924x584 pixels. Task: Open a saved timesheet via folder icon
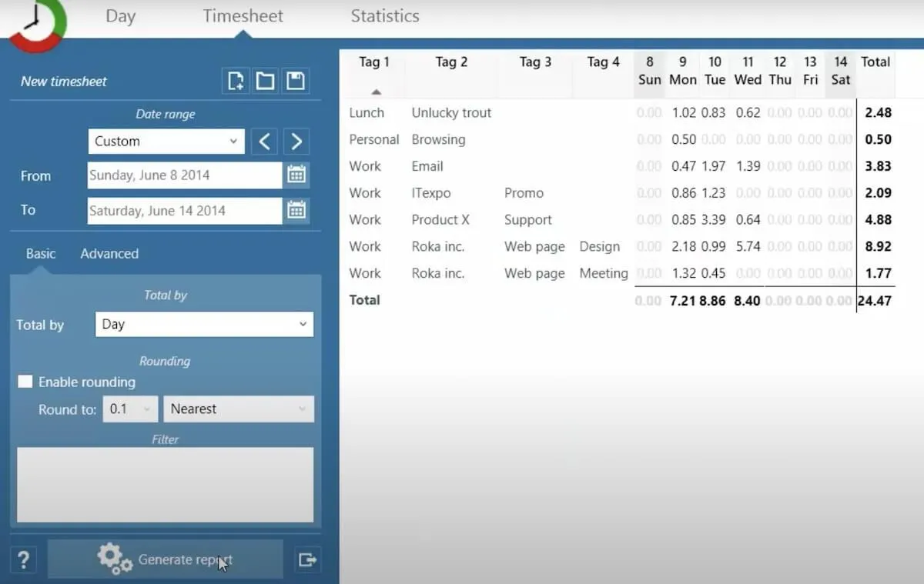click(266, 81)
